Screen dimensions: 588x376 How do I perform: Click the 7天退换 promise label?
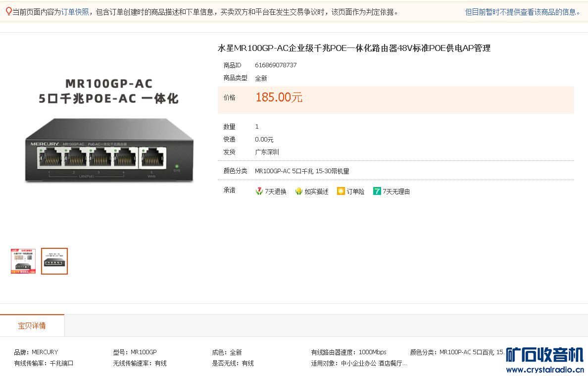point(276,191)
